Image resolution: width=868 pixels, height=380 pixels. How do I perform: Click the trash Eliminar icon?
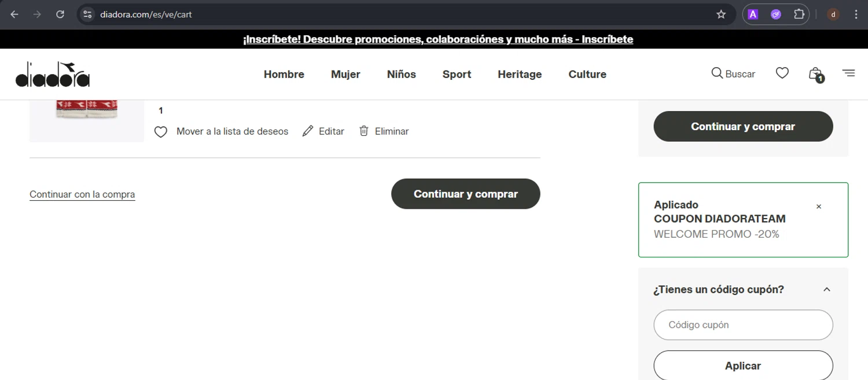364,131
